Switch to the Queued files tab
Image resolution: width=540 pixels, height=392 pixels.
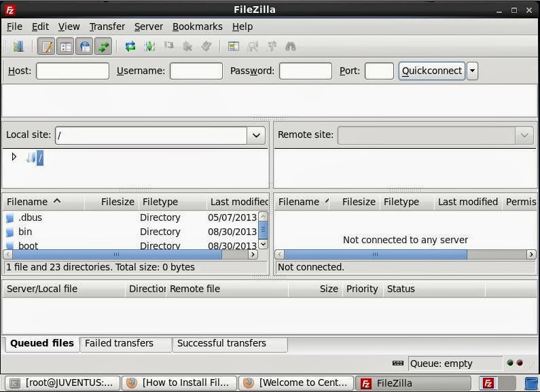click(42, 344)
